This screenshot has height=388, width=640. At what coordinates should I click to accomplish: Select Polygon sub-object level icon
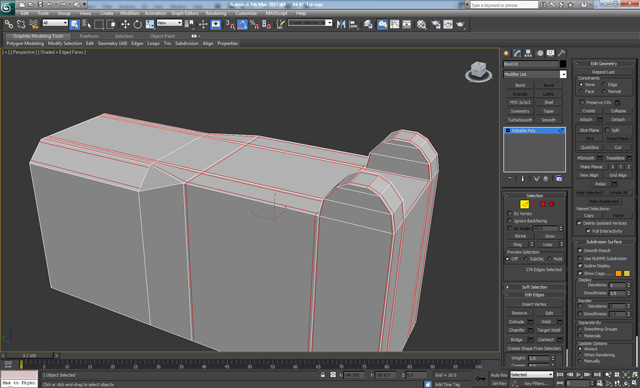[543, 204]
